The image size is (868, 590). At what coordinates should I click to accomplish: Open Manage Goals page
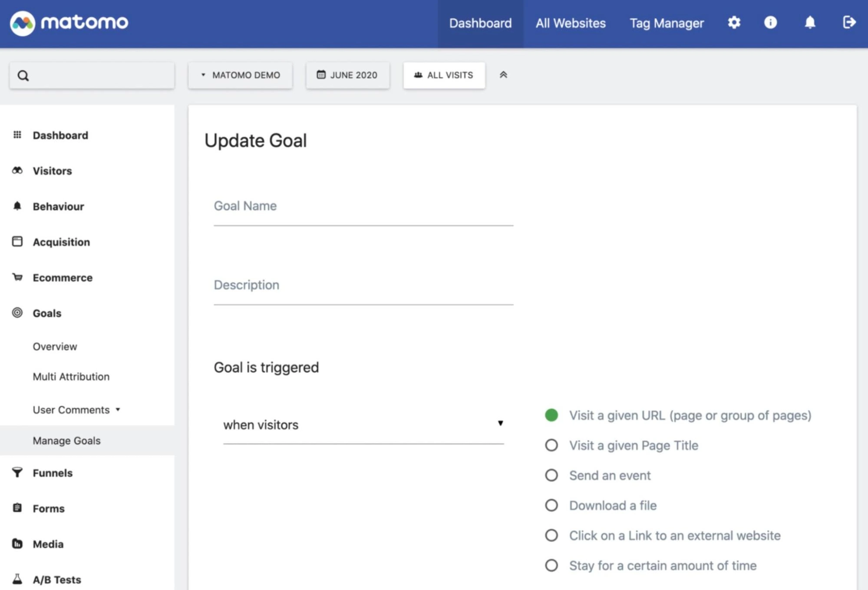pyautogui.click(x=66, y=440)
